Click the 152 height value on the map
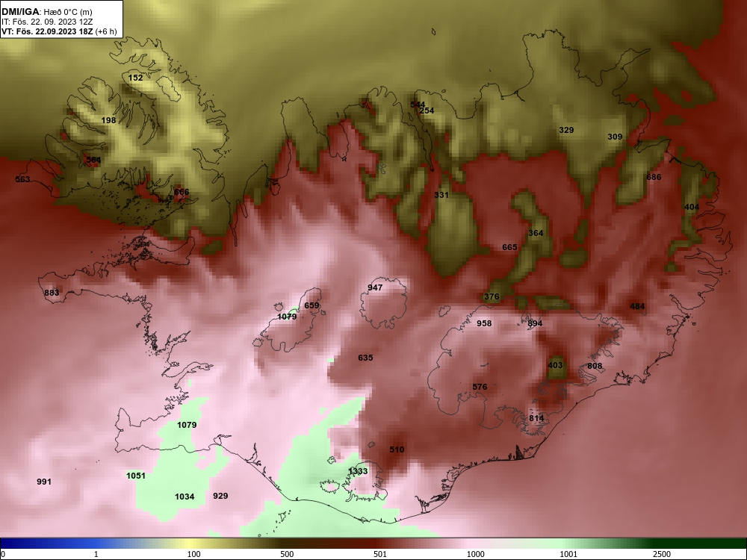 (x=136, y=78)
